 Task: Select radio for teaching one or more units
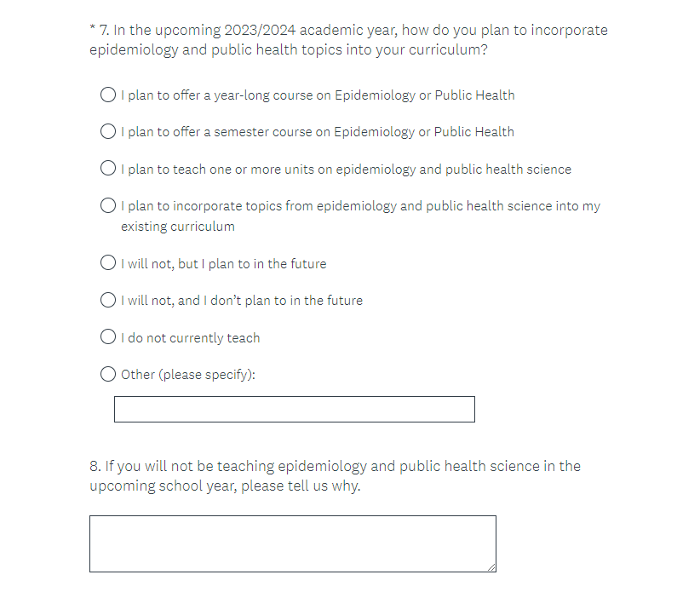pos(108,169)
